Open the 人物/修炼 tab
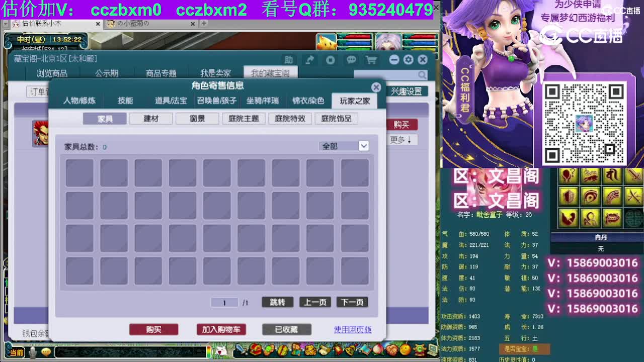The image size is (644, 362). point(79,101)
